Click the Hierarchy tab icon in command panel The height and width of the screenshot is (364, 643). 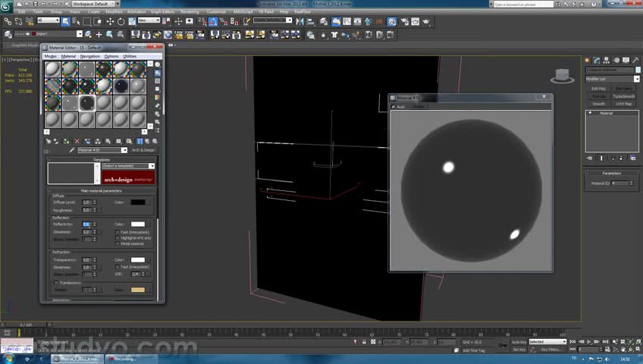607,60
